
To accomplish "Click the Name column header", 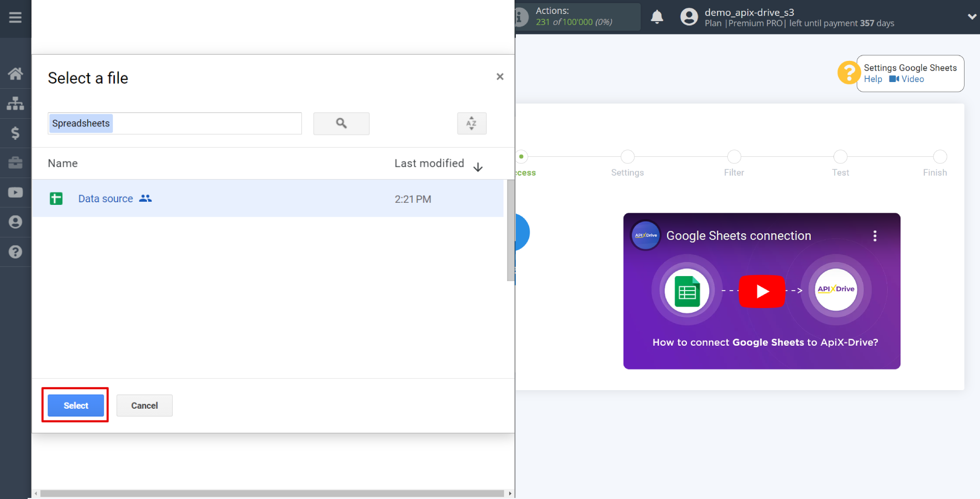I will [63, 163].
